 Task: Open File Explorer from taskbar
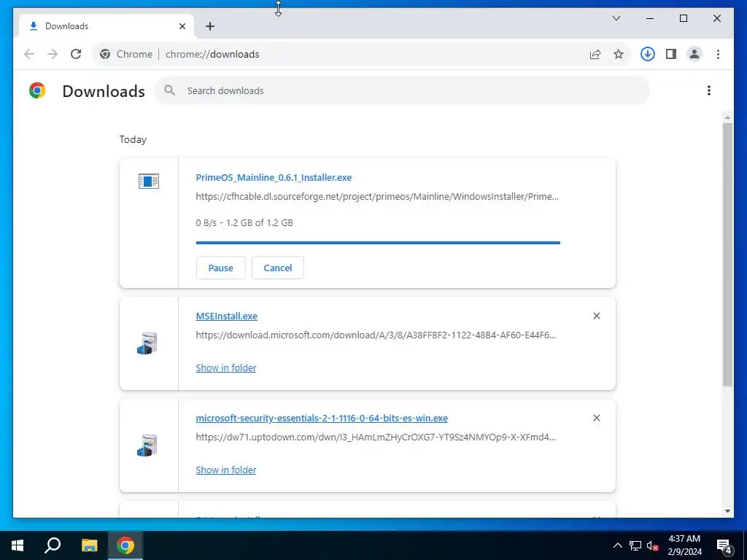coord(89,545)
